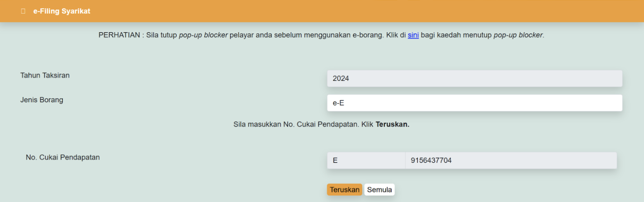Screen dimensions: 644x202
Task: Open the Jenis Borang field showing e-E
Action: [475, 103]
